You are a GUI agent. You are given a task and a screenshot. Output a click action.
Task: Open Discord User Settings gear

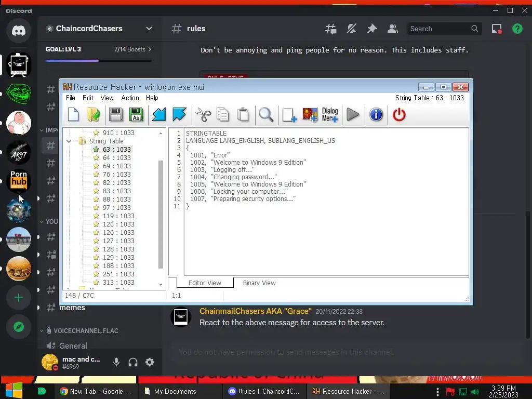[150, 362]
